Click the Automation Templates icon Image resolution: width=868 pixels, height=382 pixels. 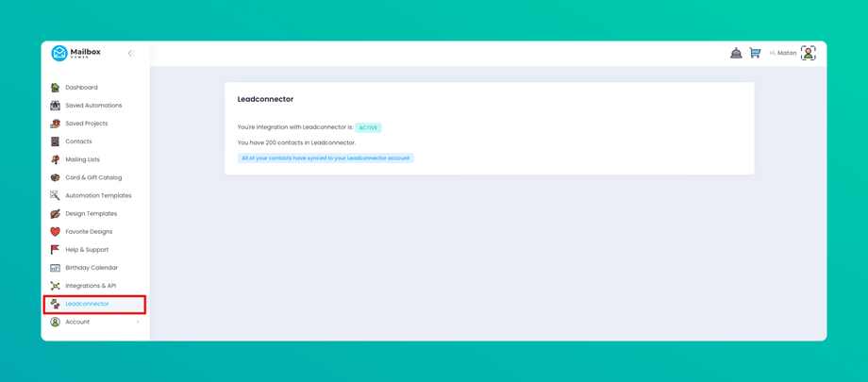(x=55, y=195)
